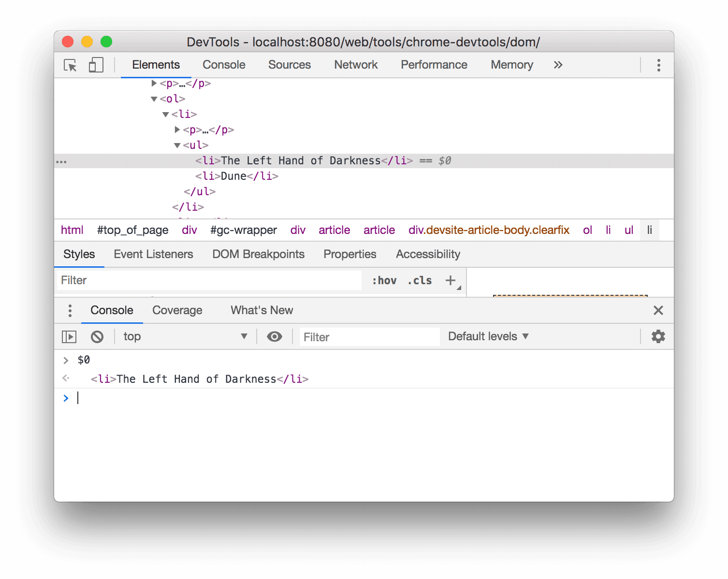Open the top context dropdown
The image size is (728, 579).
(x=185, y=336)
